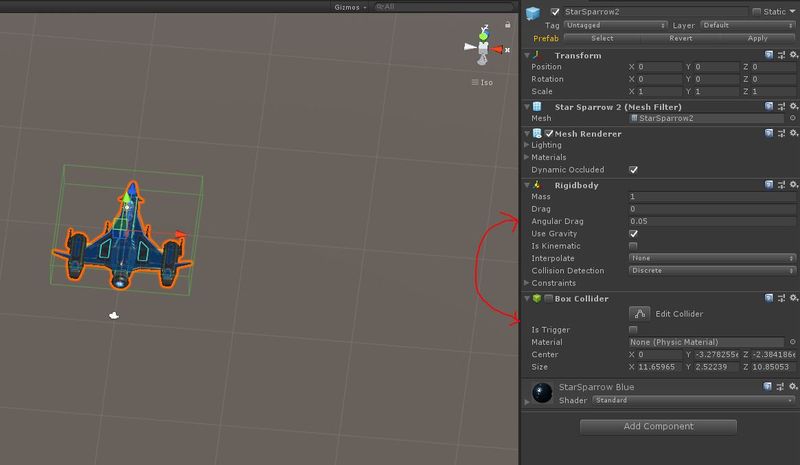The width and height of the screenshot is (800, 465).
Task: Open the Mesh Renderer gear menu
Action: pyautogui.click(x=793, y=133)
